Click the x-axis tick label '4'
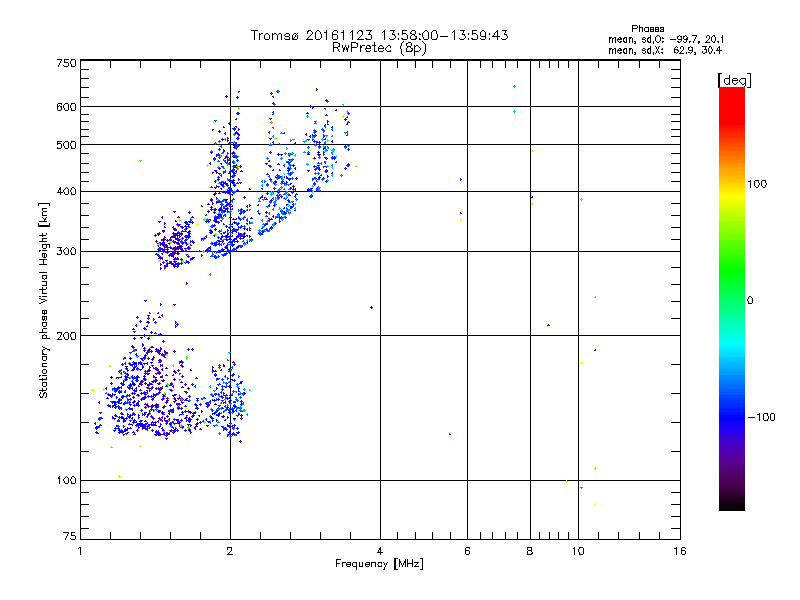Screen dimensions: 800x600 click(380, 551)
